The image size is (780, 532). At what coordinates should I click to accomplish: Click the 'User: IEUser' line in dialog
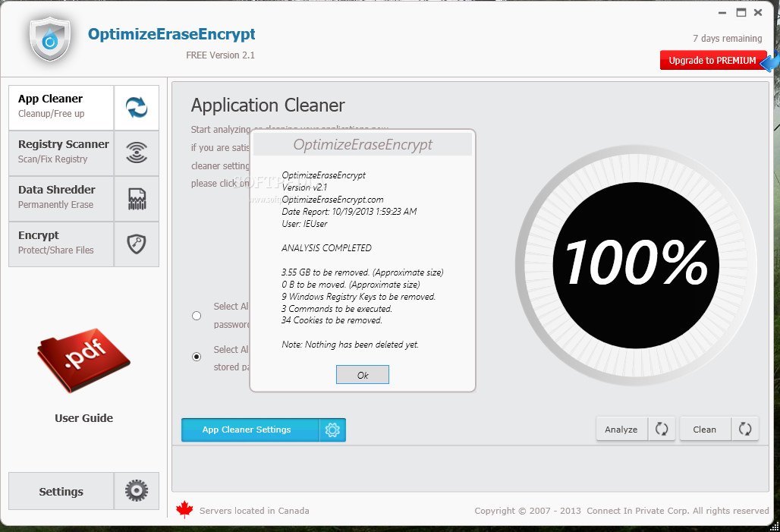point(304,224)
